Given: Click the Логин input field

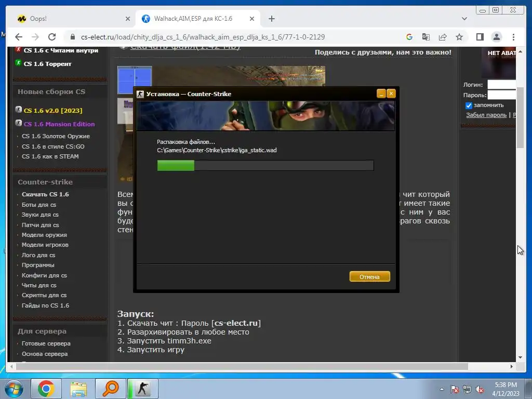Looking at the screenshot, I should pos(502,85).
